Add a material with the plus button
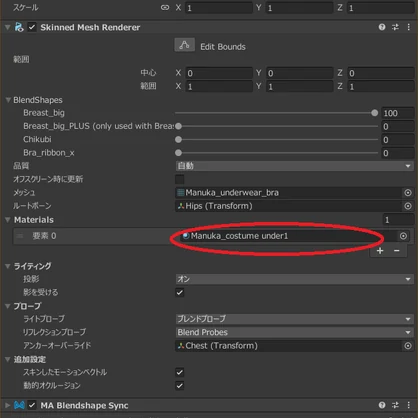Viewport: 418px width, 418px height. pos(380,251)
